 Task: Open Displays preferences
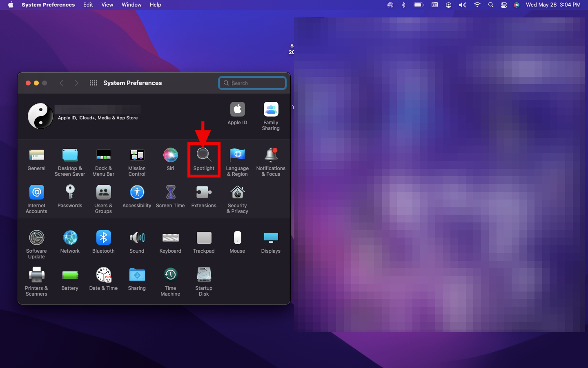[x=271, y=242]
